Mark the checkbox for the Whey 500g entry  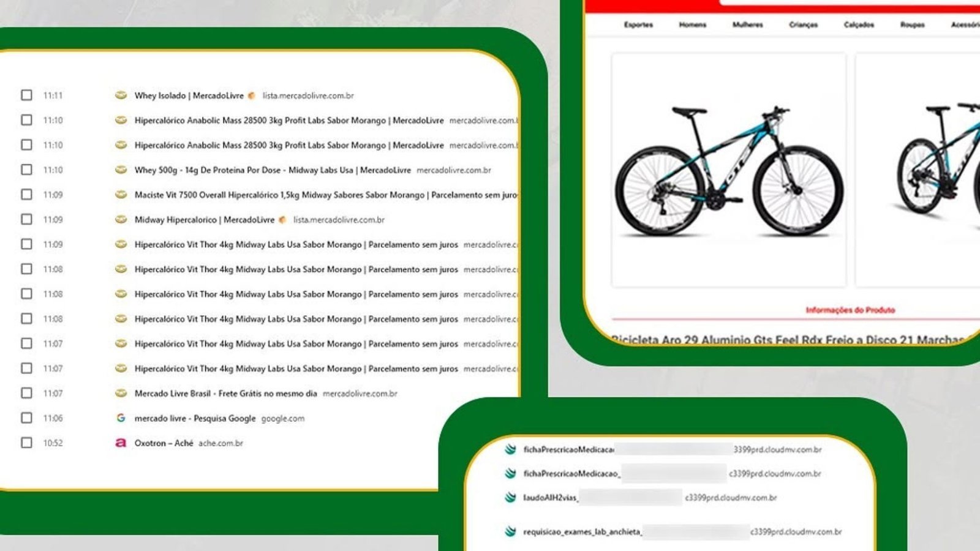coord(26,170)
